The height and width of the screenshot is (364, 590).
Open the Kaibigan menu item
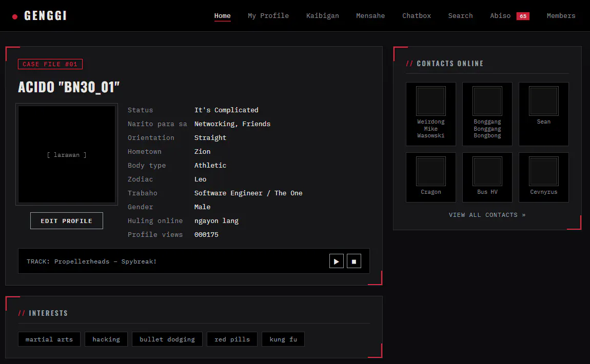(x=323, y=16)
